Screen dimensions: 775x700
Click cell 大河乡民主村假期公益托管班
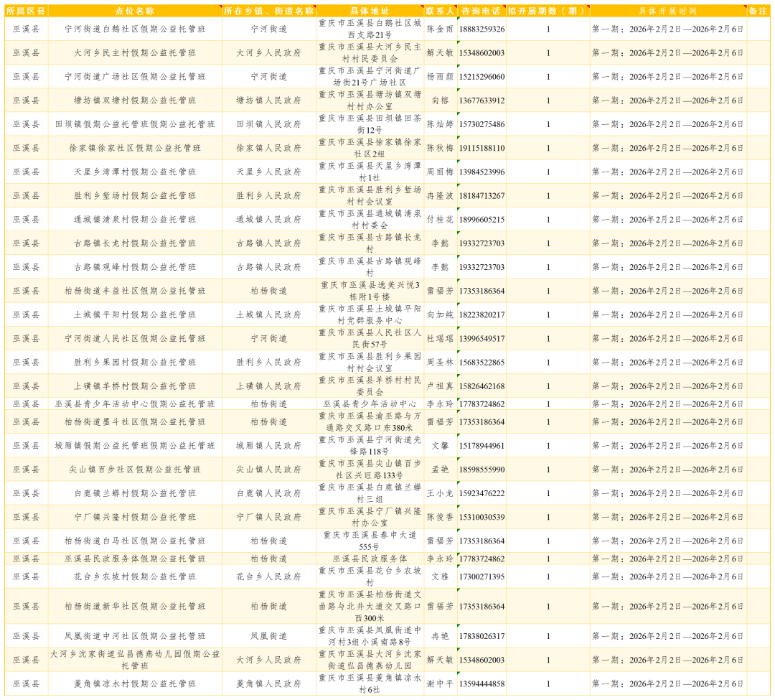tap(135, 53)
